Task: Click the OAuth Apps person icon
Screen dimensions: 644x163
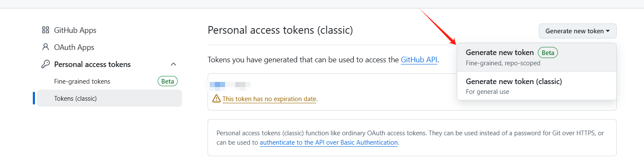Action: (x=46, y=47)
